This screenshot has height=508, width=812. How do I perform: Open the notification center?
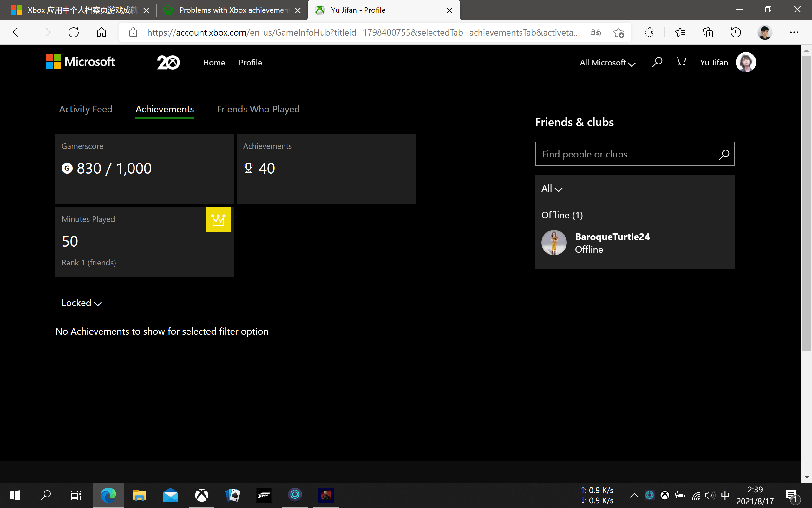pos(793,496)
